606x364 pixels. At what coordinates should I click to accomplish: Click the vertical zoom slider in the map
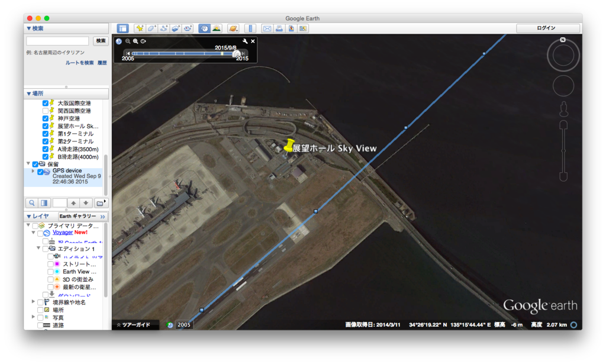[x=563, y=151]
